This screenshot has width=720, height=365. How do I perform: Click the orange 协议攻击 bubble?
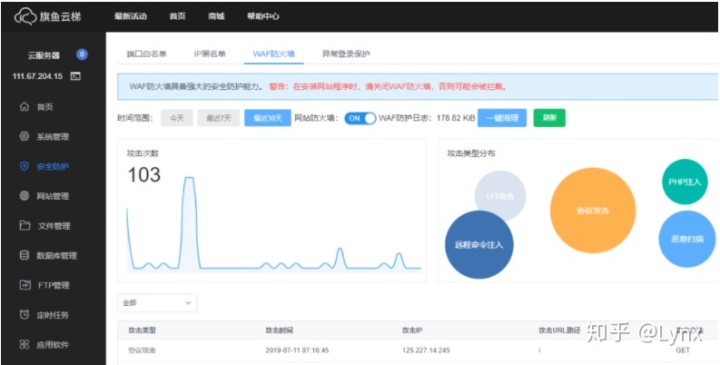pyautogui.click(x=593, y=210)
